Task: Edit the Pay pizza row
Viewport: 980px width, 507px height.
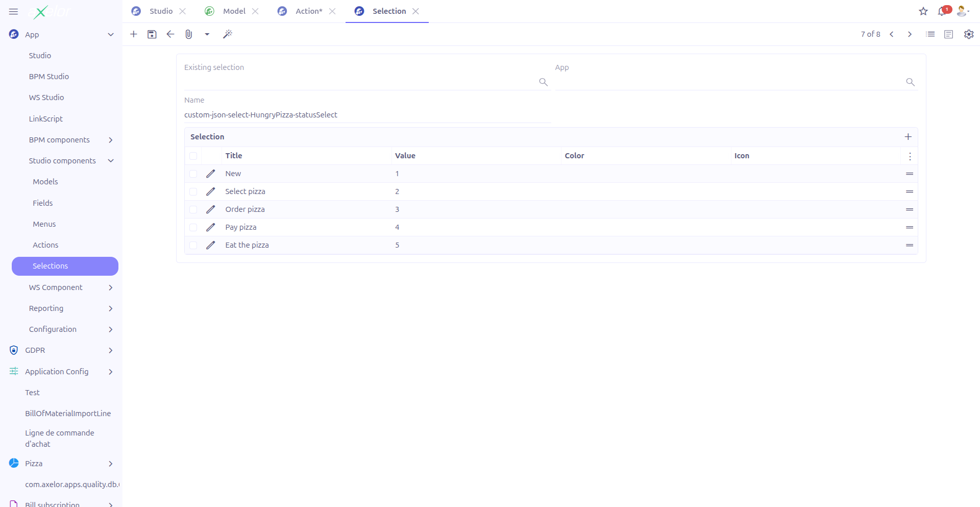Action: click(x=211, y=227)
